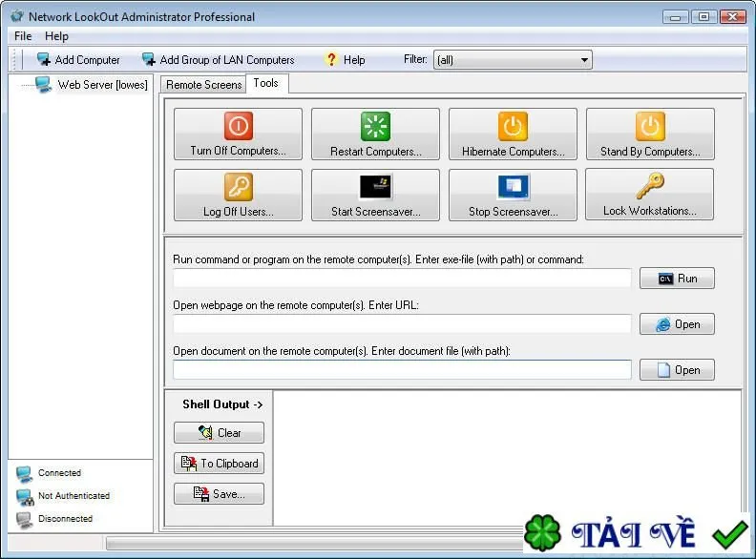Minimize the Network LookOut Administrator window
The width and height of the screenshot is (756, 559).
point(676,17)
